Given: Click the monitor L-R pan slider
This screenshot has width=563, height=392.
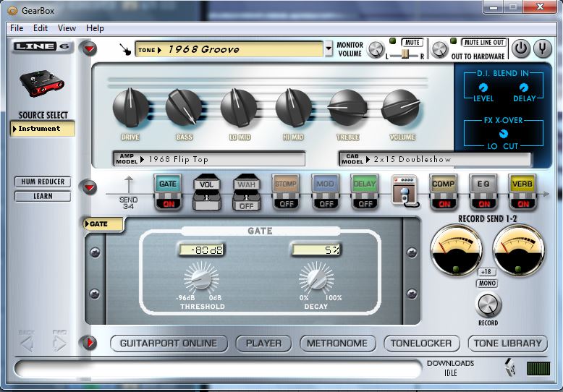Looking at the screenshot, I should 405,55.
